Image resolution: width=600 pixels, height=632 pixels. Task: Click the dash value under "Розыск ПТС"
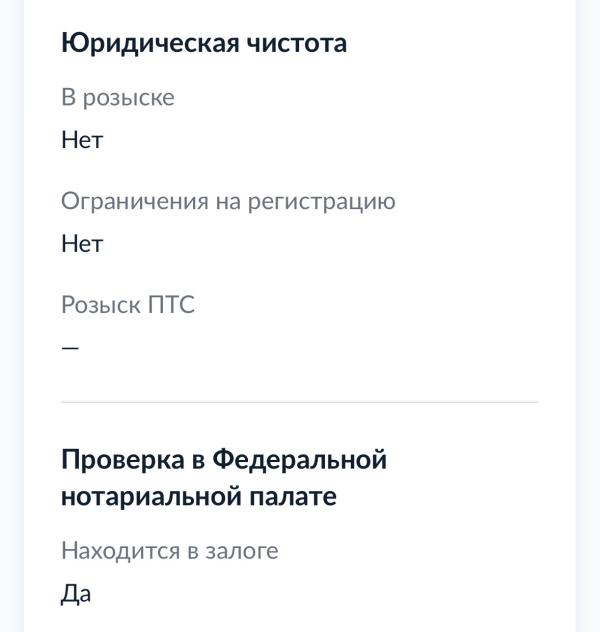tap(70, 348)
